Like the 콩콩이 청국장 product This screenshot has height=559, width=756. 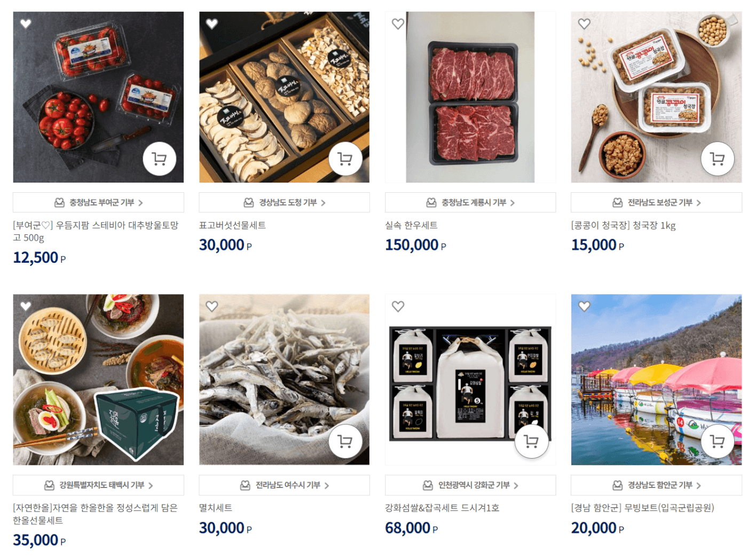[x=584, y=24]
